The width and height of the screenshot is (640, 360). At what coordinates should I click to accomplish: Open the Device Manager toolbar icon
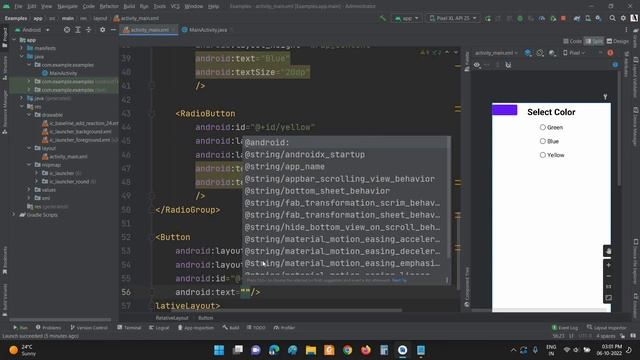(x=588, y=18)
